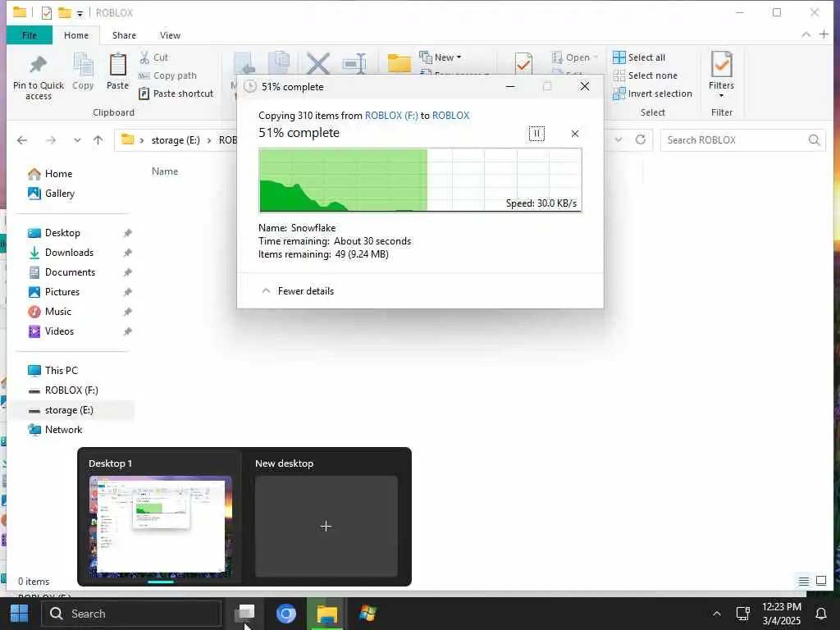This screenshot has width=840, height=630.
Task: Open ROBLOX (F:) source link
Action: (x=391, y=116)
